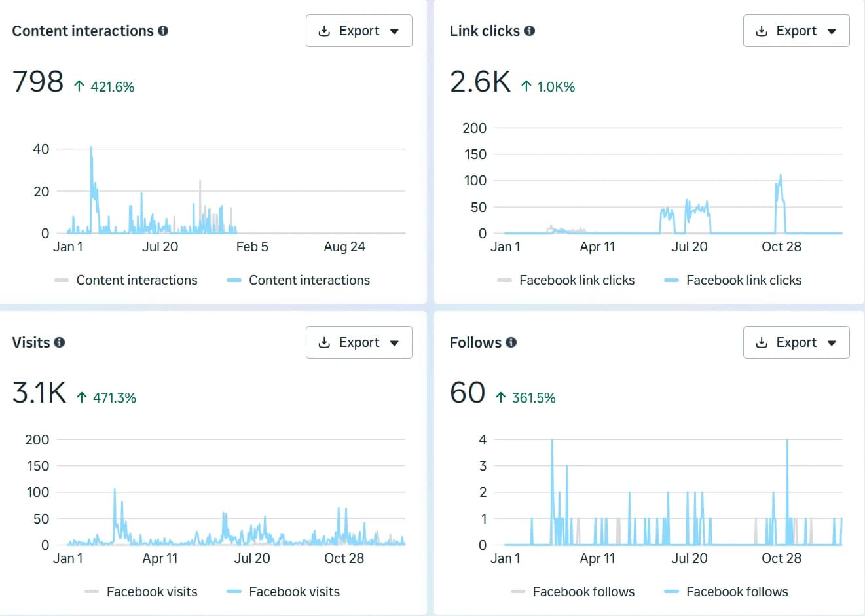Expand Export dropdown arrow for Content interactions
Screen dimensions: 865x616
click(x=394, y=31)
